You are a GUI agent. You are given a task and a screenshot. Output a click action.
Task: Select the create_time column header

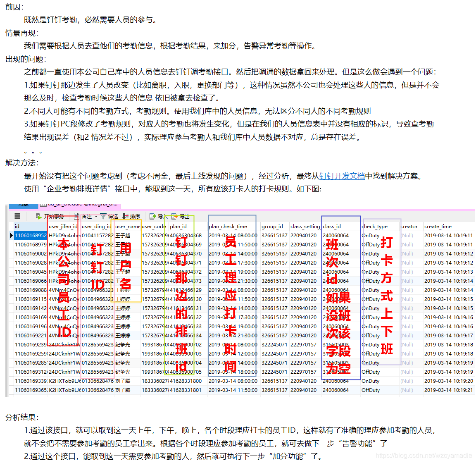[x=449, y=227]
